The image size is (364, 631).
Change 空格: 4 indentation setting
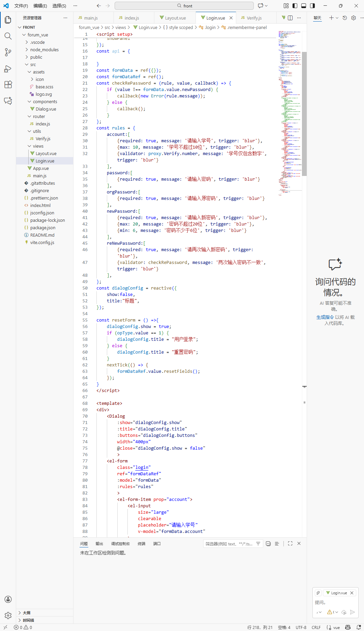[x=284, y=627]
